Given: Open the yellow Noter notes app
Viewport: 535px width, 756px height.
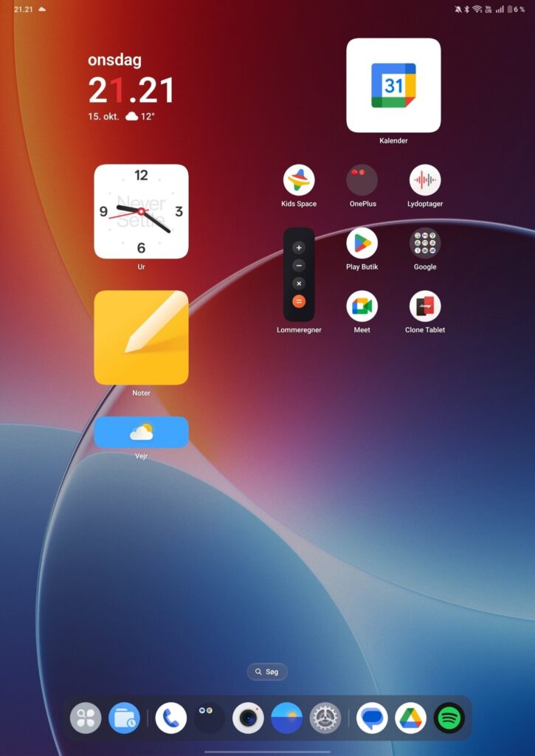Looking at the screenshot, I should [x=141, y=337].
